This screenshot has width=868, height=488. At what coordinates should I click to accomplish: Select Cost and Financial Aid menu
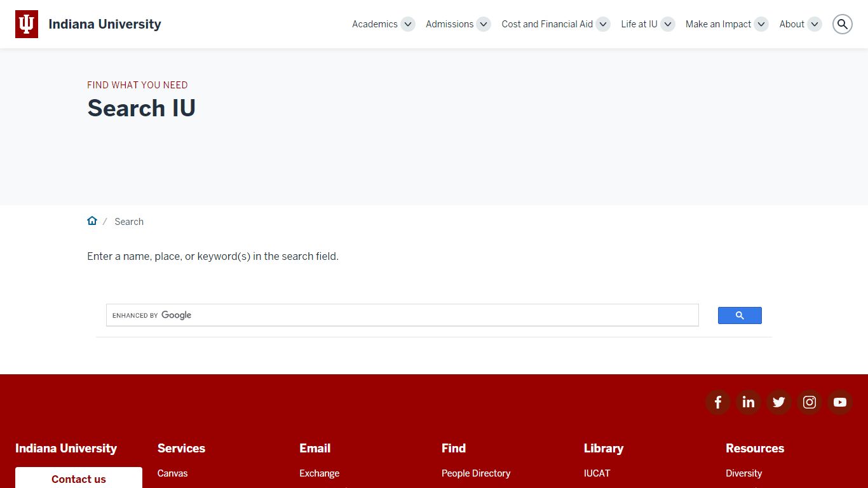[547, 24]
